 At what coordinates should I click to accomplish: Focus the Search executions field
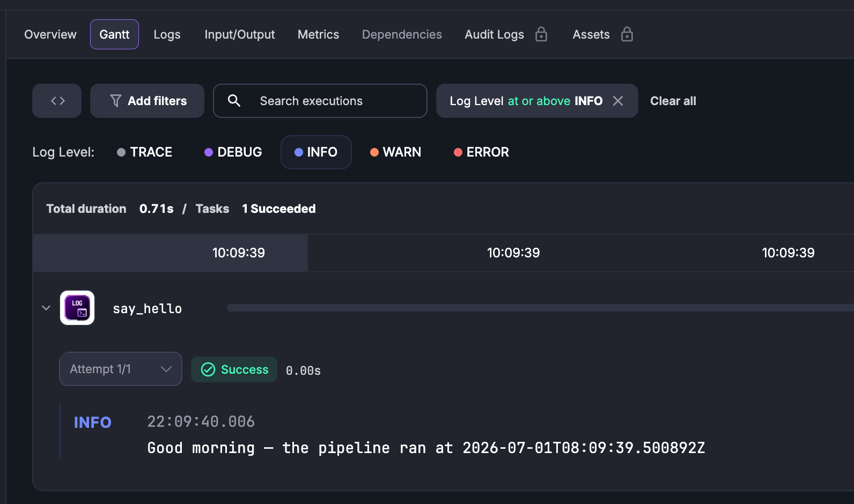(x=320, y=101)
